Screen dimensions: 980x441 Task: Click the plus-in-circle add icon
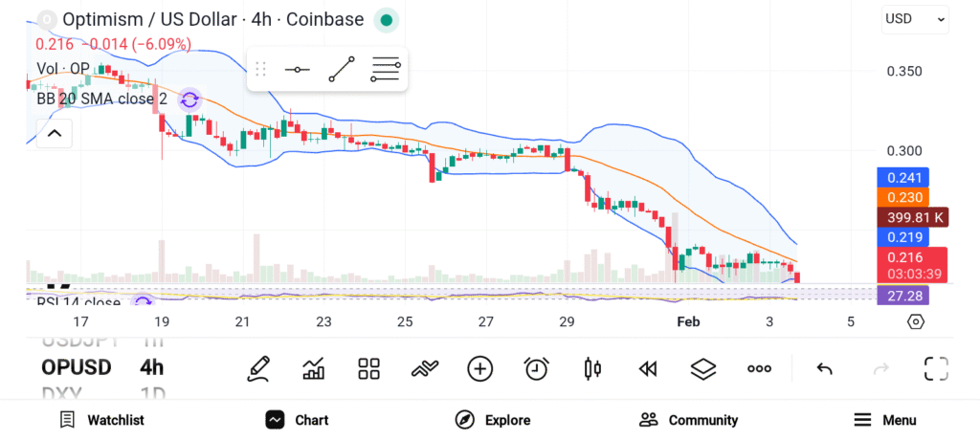coord(479,368)
